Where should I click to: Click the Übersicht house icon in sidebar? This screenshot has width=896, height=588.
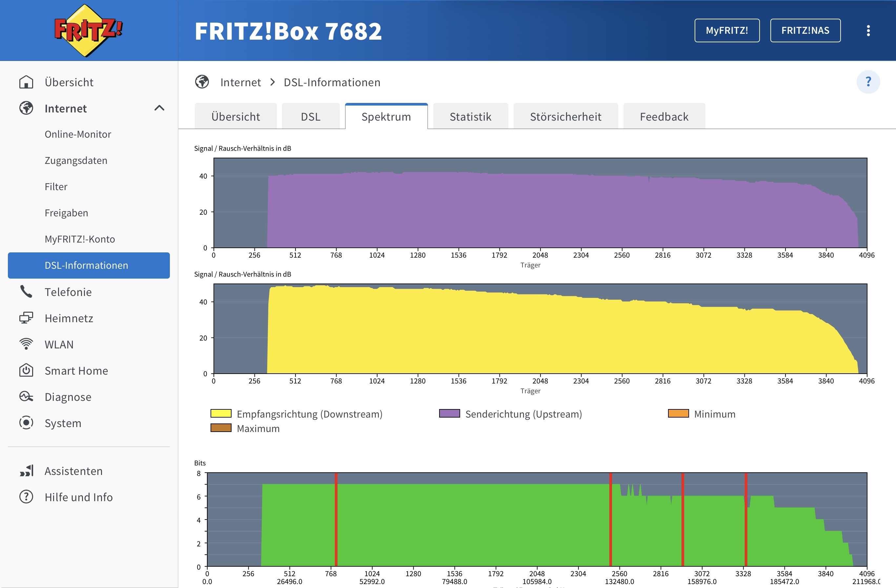[x=26, y=82]
